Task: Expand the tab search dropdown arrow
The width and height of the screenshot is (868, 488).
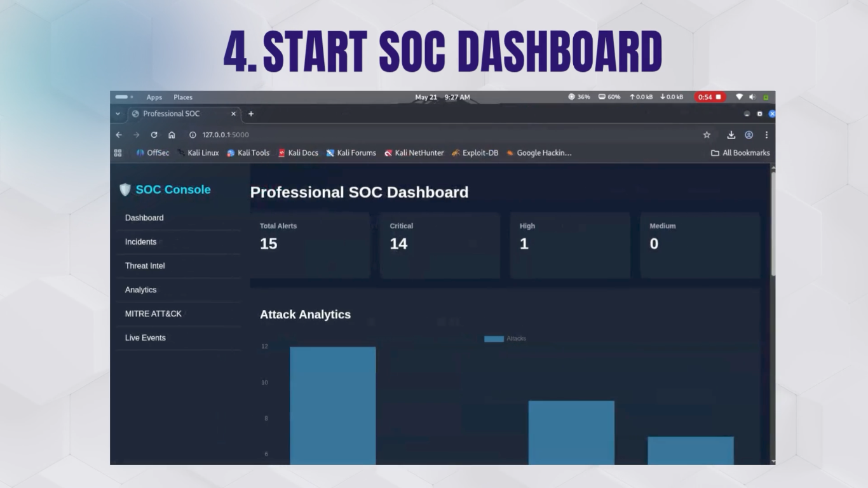Action: click(x=118, y=114)
